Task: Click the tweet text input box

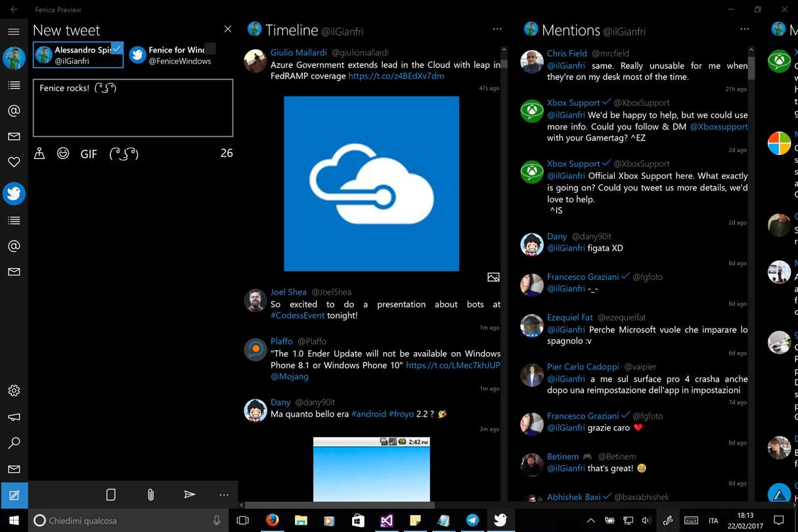Action: (133, 108)
